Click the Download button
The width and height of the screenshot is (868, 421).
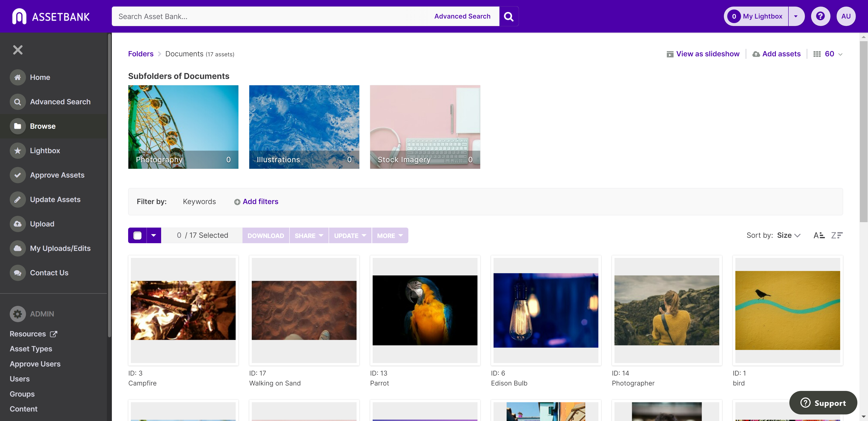pyautogui.click(x=266, y=235)
